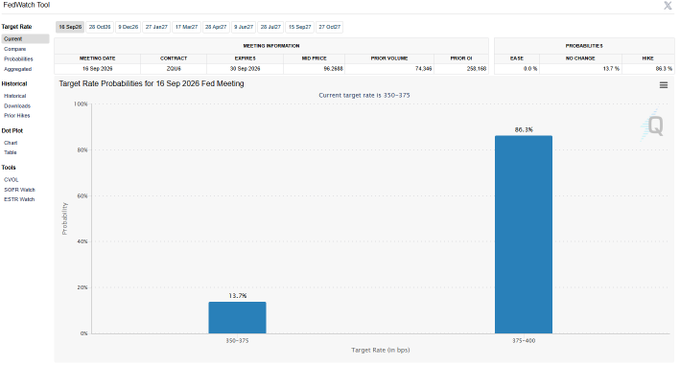Image resolution: width=680 pixels, height=365 pixels.
Task: Click the 86.3% label above the bar
Action: point(524,130)
